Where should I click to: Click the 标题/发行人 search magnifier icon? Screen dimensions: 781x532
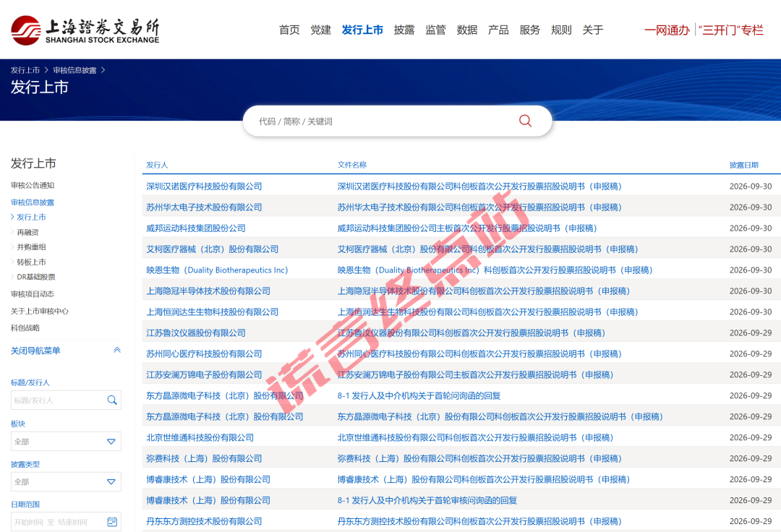[x=112, y=400]
